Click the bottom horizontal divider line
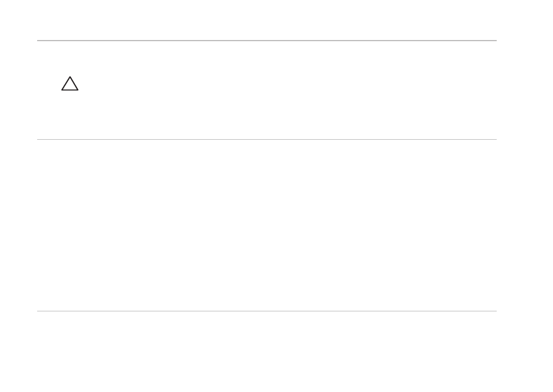 tap(266, 311)
